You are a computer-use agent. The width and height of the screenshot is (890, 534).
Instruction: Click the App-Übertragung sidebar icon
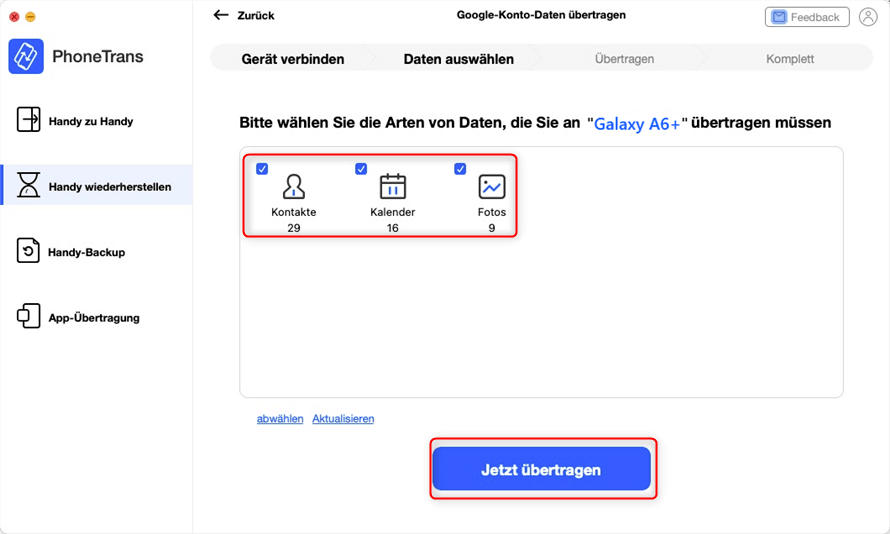pyautogui.click(x=28, y=316)
